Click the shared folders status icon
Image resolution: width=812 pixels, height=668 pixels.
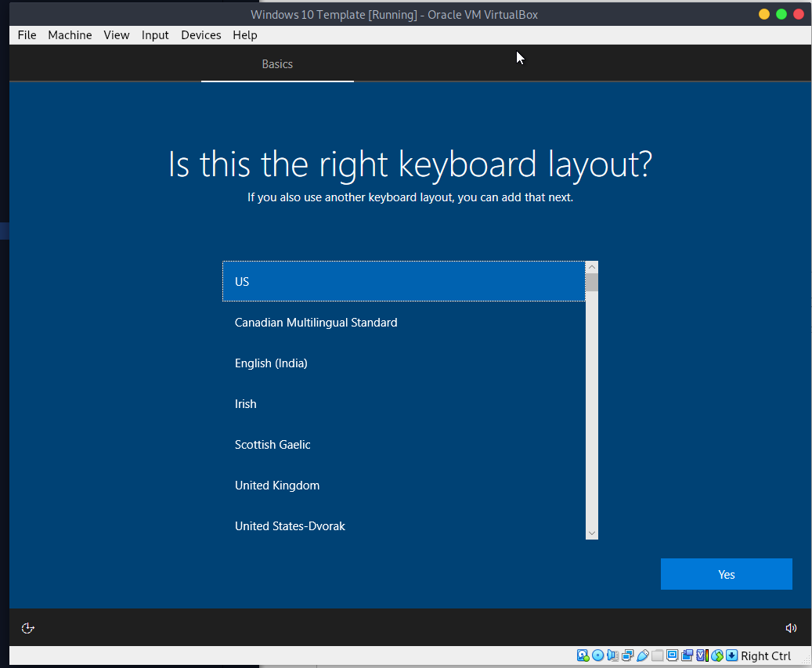click(658, 655)
